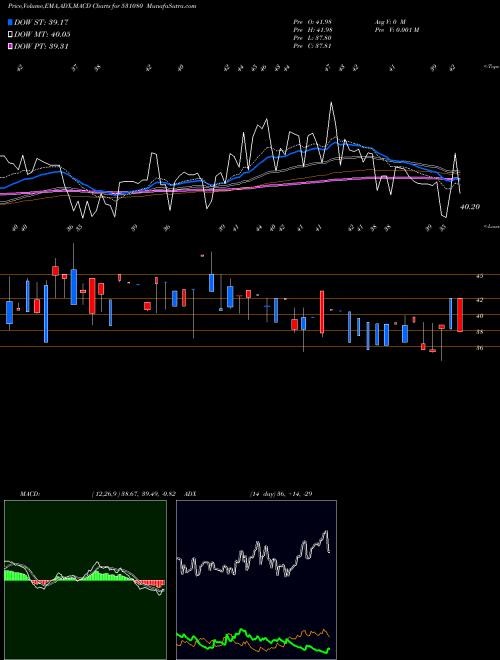
Task: Click the last red candlestick on the right
Action: click(460, 315)
